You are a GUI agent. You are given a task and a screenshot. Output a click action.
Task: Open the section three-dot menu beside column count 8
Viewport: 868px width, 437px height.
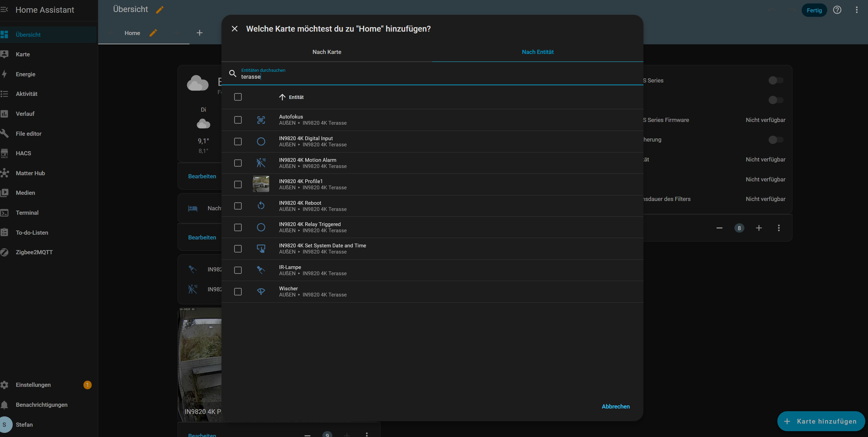[x=779, y=228]
